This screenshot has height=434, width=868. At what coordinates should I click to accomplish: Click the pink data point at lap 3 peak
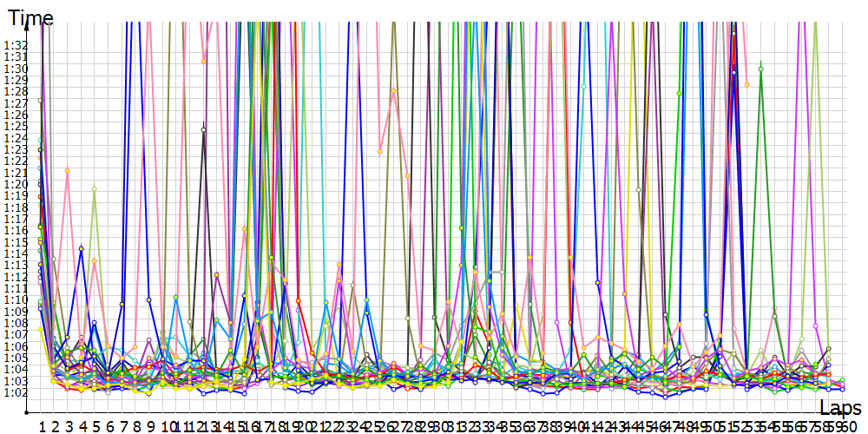(67, 170)
